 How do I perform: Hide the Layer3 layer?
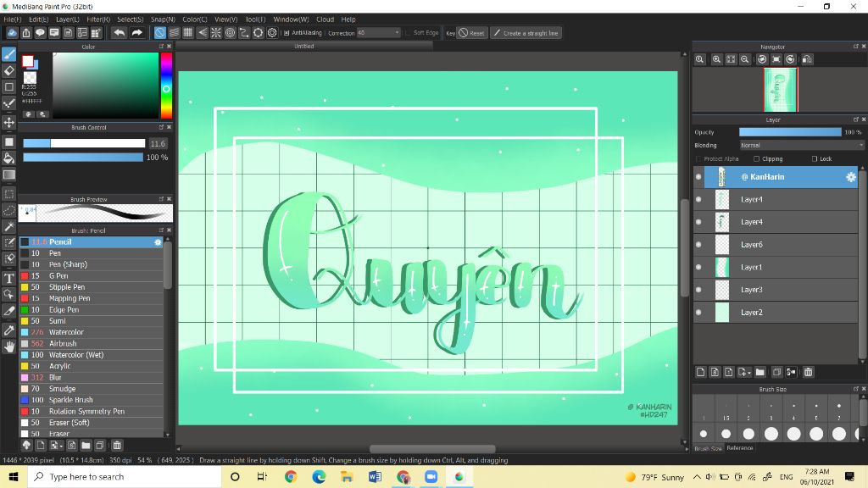click(x=698, y=290)
